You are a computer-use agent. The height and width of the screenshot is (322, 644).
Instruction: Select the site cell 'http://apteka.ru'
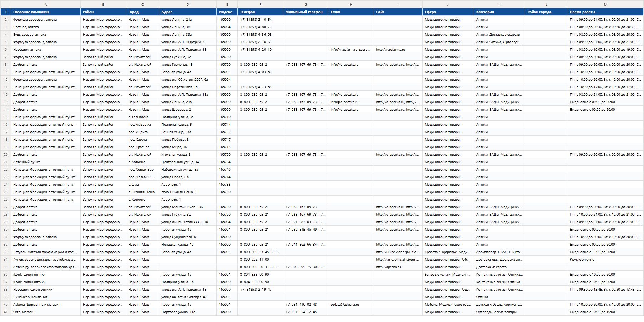(x=398, y=267)
